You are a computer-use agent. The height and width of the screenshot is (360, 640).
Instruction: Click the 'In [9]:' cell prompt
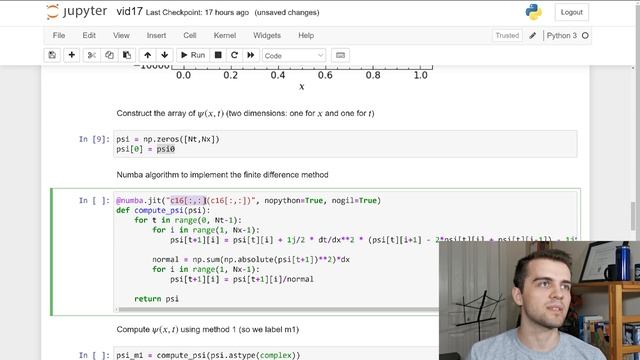(x=94, y=139)
